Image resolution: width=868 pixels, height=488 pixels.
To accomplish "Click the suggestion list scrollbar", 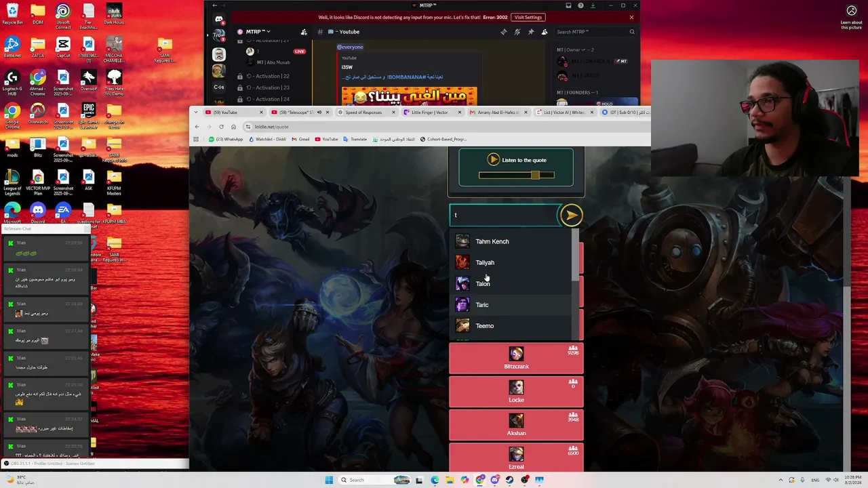I will click(x=576, y=254).
